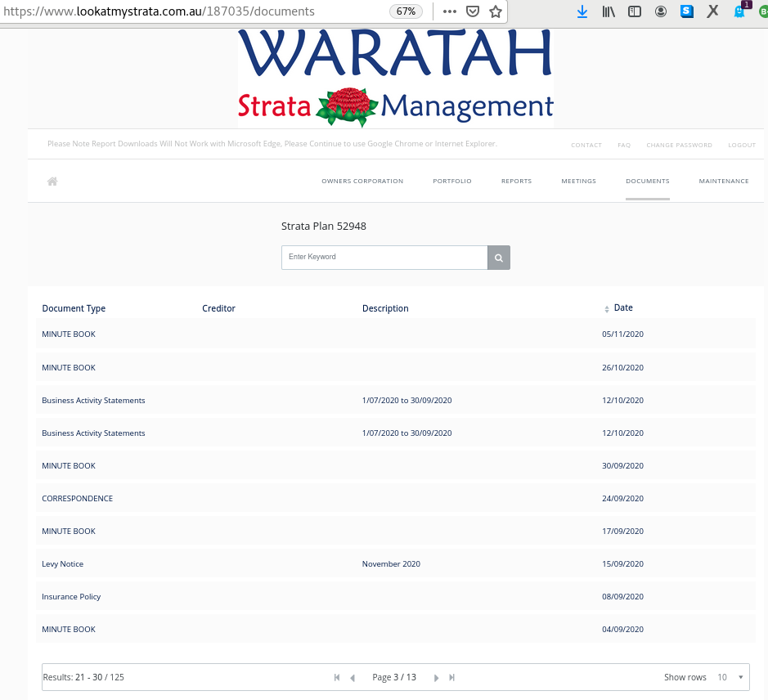Click the date 08/09/2020
The width and height of the screenshot is (768, 700).
point(622,597)
